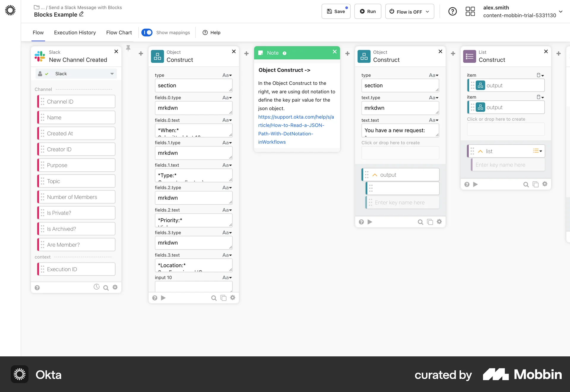Image resolution: width=570 pixels, height=392 pixels.
Task: Click the pencil icon to rename Blocks Example
Action: pos(81,14)
